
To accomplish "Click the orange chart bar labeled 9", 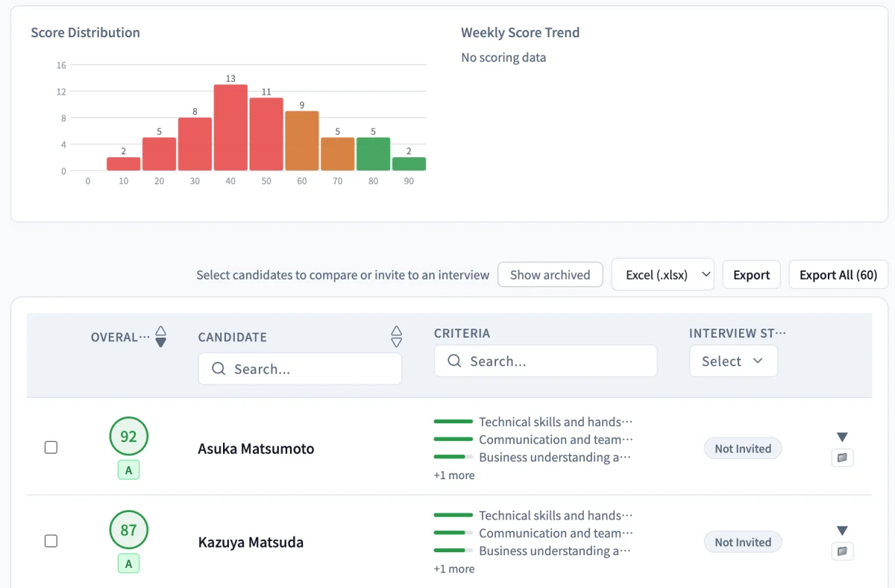I will 302,141.
